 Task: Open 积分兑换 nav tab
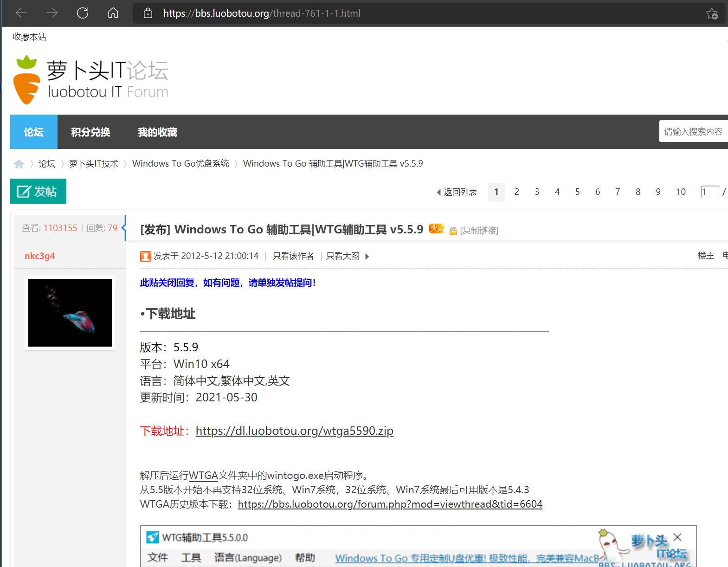coord(90,132)
